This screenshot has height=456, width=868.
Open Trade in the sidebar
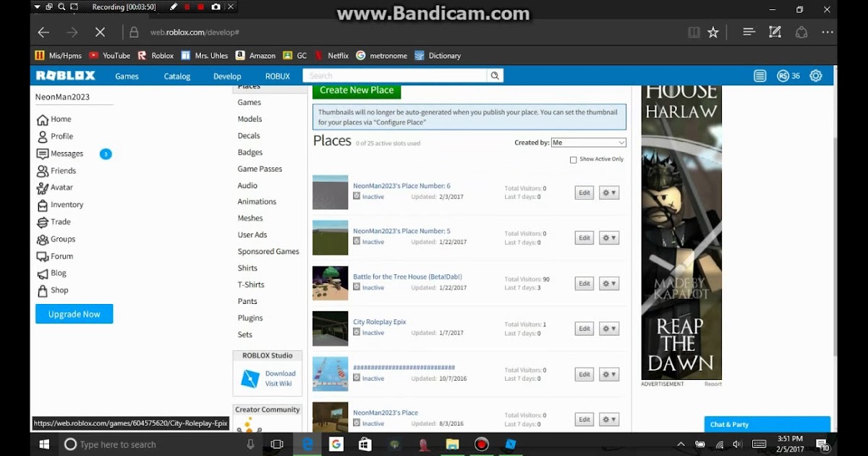pos(54,222)
